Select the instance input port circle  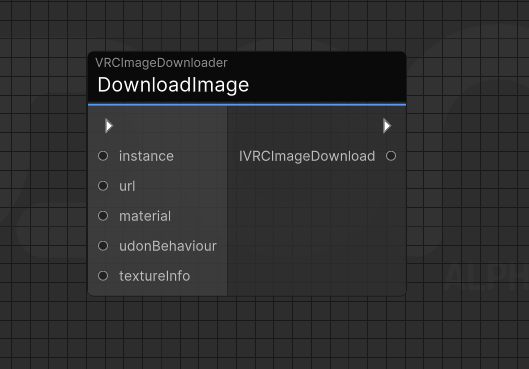click(103, 156)
